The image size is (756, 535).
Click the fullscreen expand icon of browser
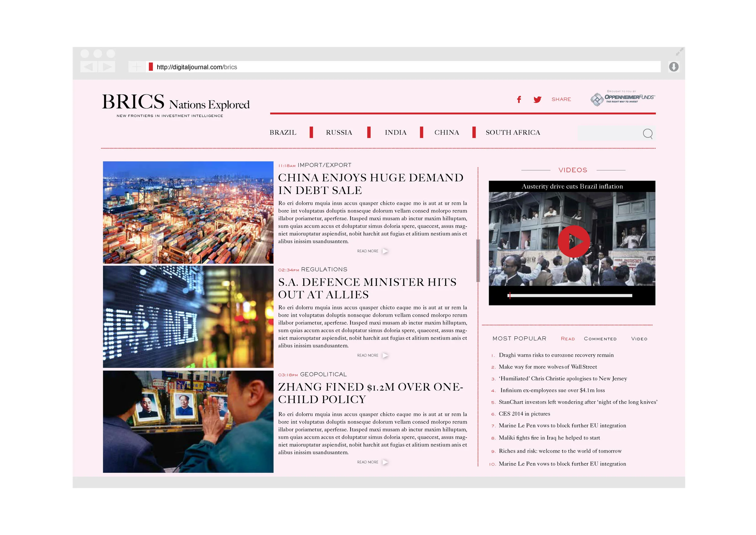pos(679,52)
